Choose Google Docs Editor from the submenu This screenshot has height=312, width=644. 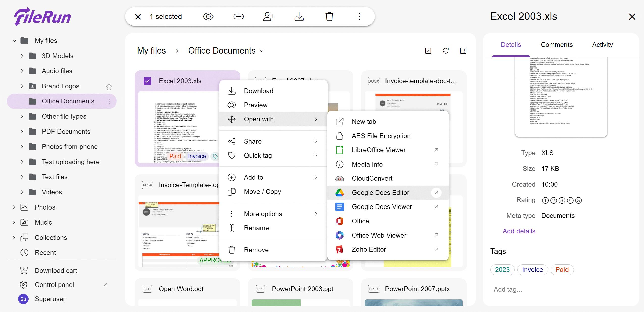tap(380, 193)
